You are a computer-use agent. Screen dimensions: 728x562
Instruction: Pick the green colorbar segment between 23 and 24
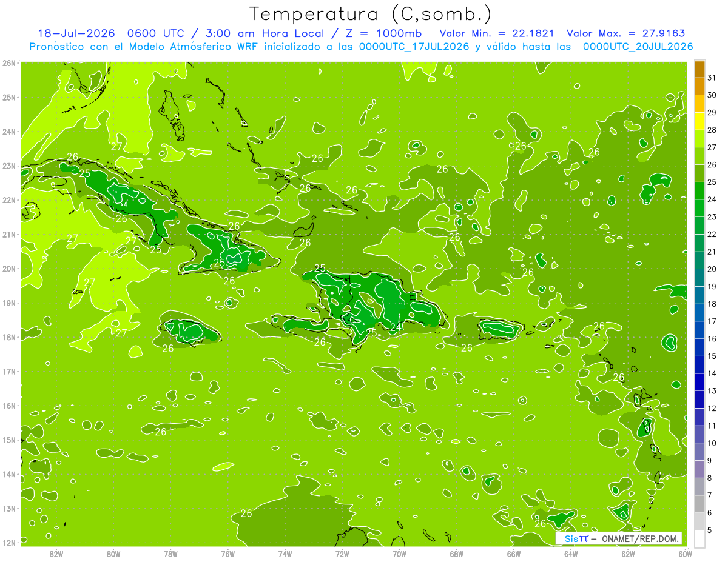pos(699,208)
